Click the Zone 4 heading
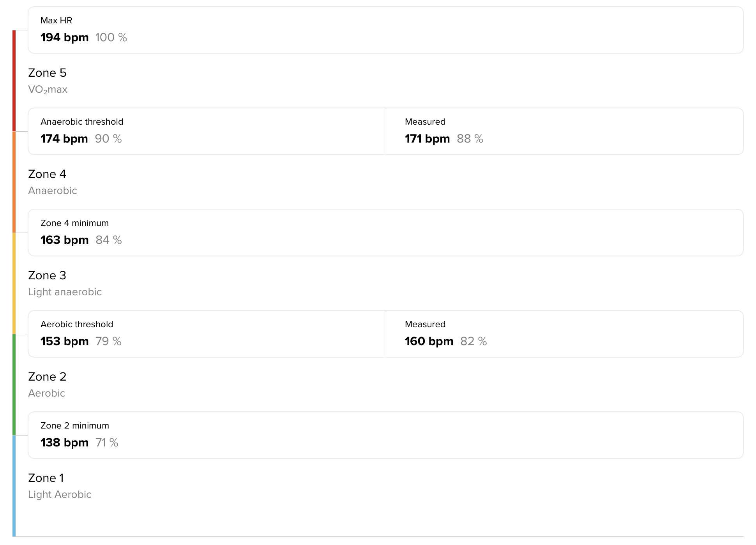 [47, 174]
